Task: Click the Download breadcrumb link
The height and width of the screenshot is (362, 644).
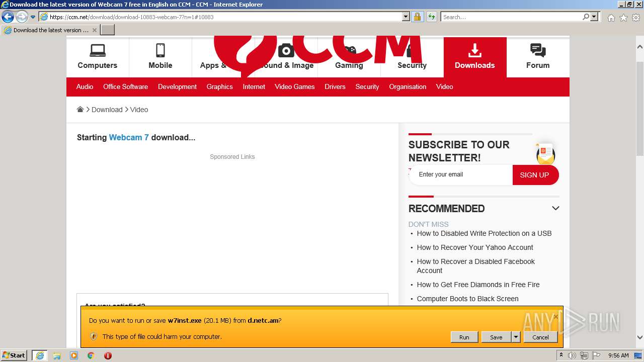Action: point(107,110)
